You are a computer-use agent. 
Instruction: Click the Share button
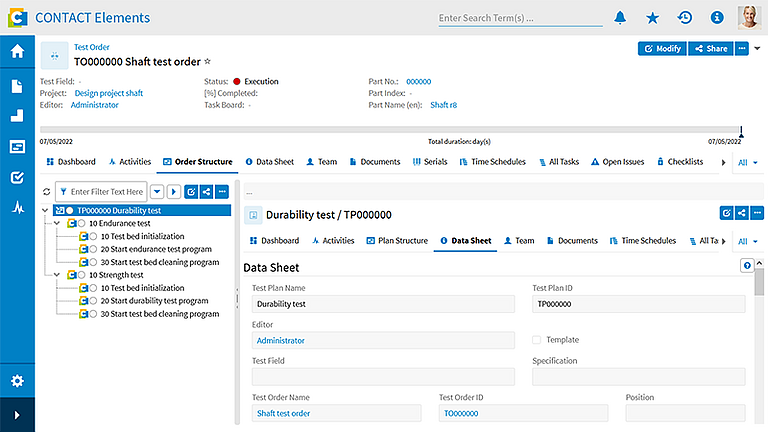[x=711, y=48]
